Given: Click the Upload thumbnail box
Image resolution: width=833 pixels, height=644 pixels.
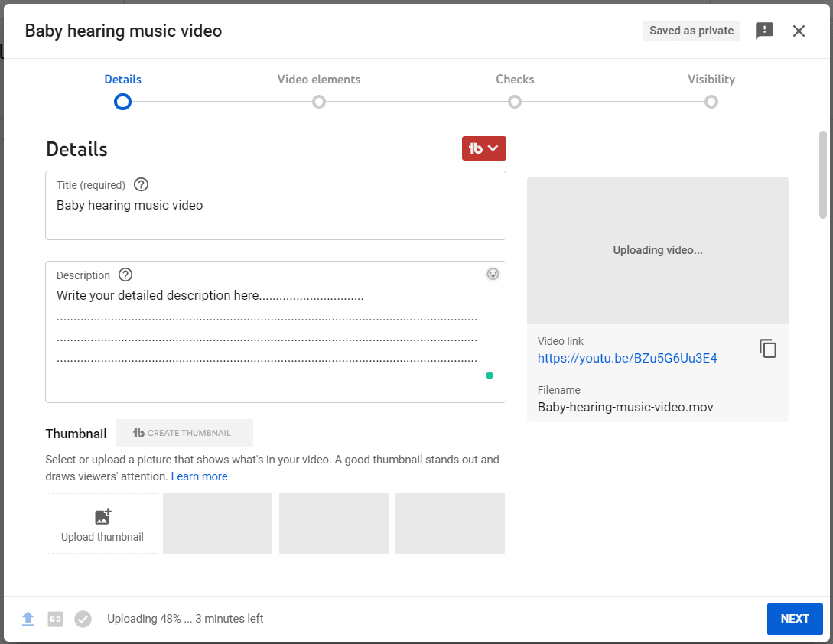Looking at the screenshot, I should pyautogui.click(x=102, y=524).
